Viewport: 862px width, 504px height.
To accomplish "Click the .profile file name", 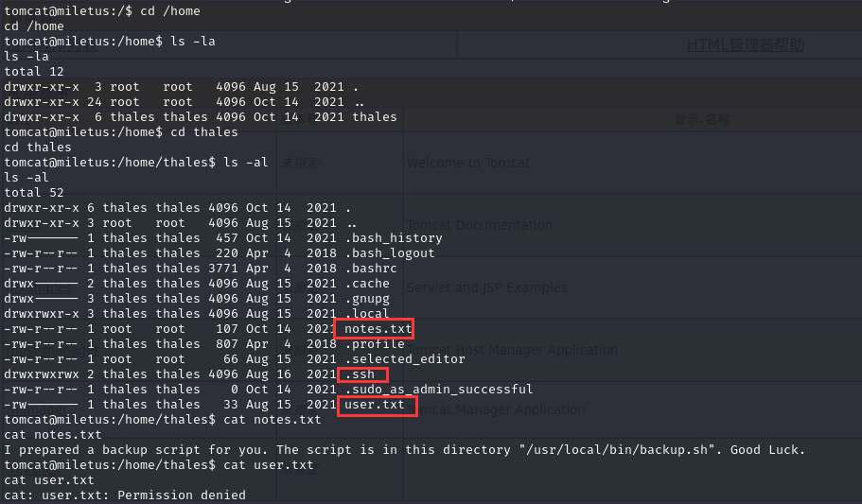I will pos(375,344).
